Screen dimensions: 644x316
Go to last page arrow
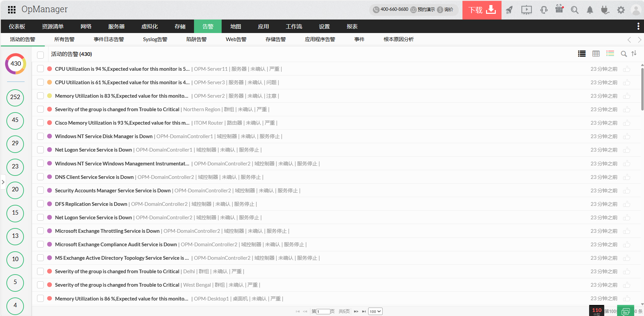pos(364,312)
